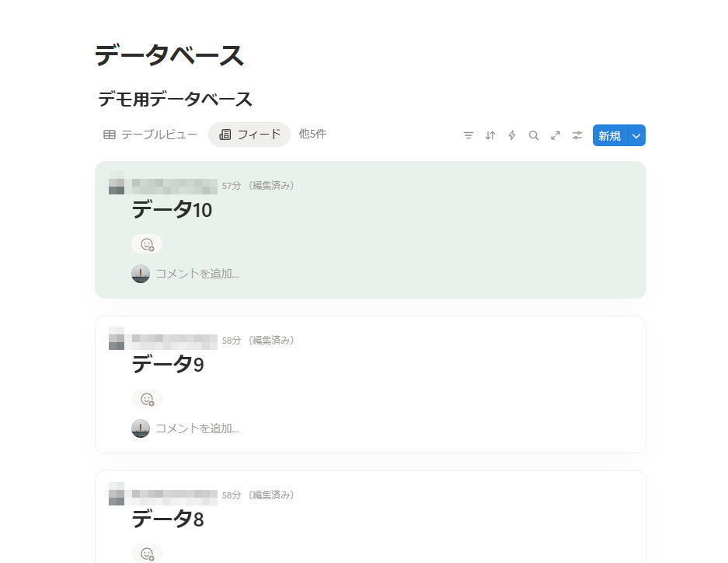Click コメントを追加 field on データ10 card
The height and width of the screenshot is (563, 728).
pyautogui.click(x=197, y=274)
